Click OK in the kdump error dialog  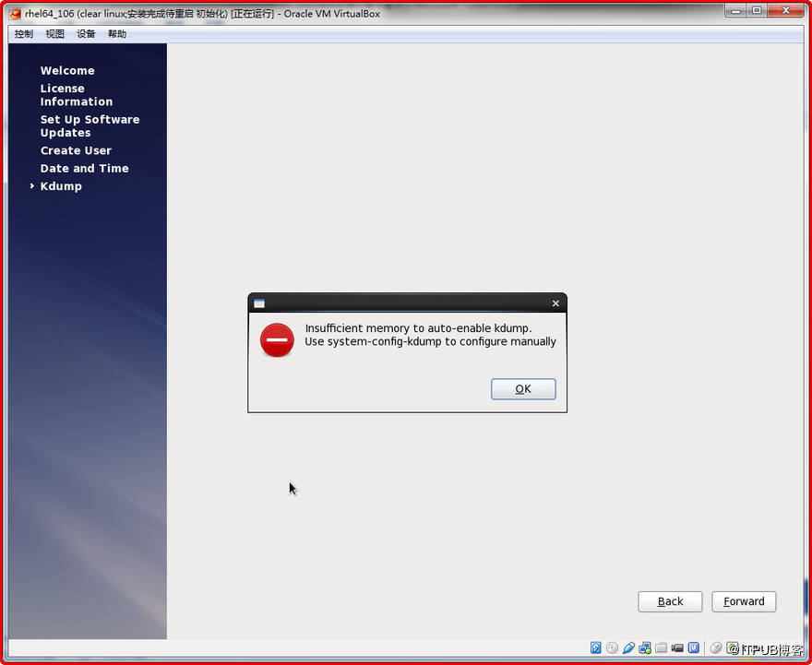[x=523, y=388]
